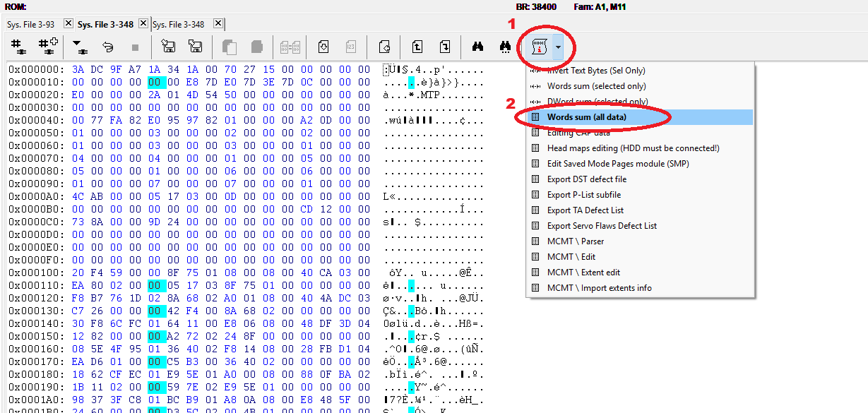Click first hex byte 3A at offset 0x000000

point(78,70)
